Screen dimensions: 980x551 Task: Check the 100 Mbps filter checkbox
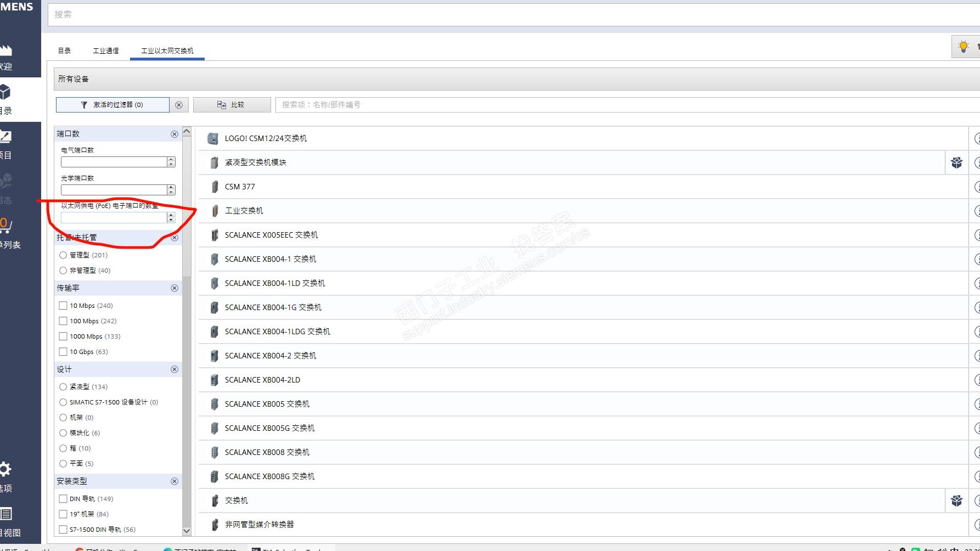[x=63, y=321]
